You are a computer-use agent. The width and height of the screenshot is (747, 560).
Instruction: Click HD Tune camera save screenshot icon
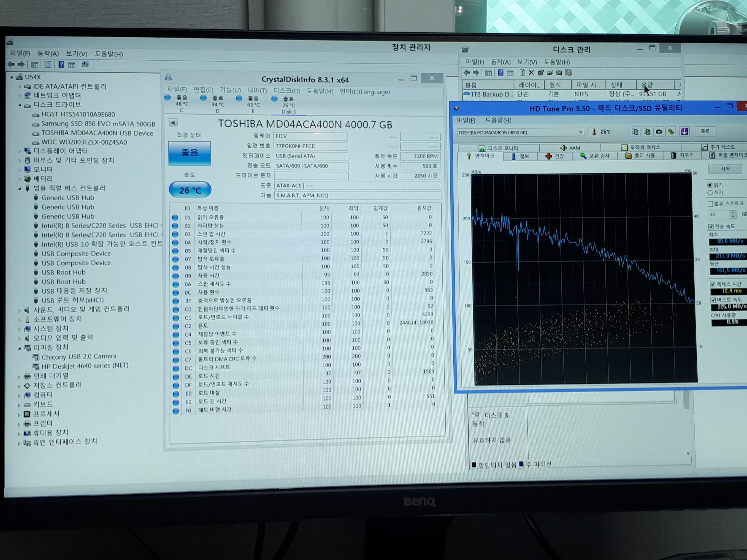pyautogui.click(x=659, y=132)
